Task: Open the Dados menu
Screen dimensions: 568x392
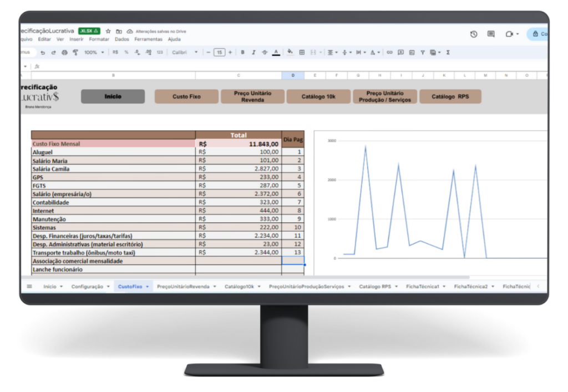Action: (122, 39)
